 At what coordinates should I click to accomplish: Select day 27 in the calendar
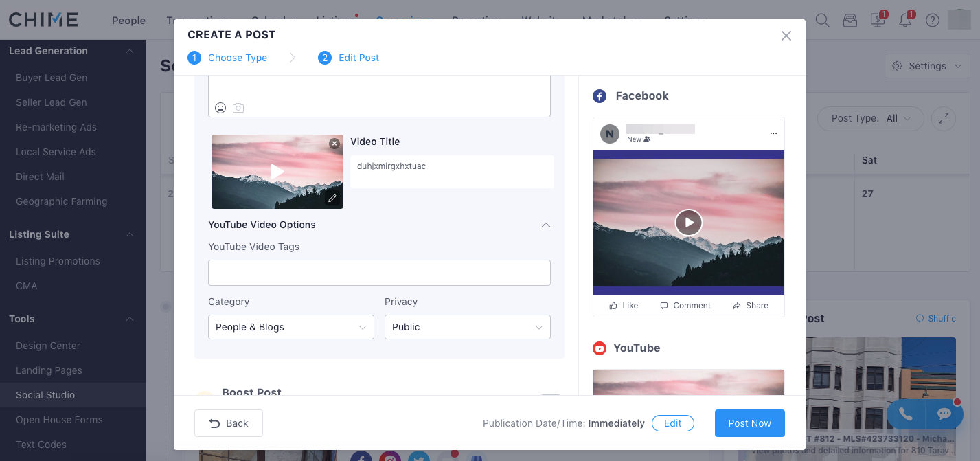pyautogui.click(x=867, y=194)
